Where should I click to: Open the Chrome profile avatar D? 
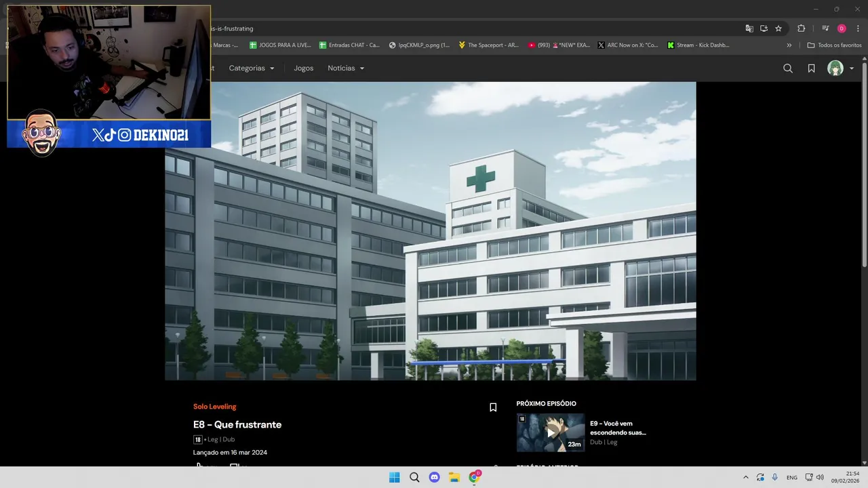click(x=842, y=28)
